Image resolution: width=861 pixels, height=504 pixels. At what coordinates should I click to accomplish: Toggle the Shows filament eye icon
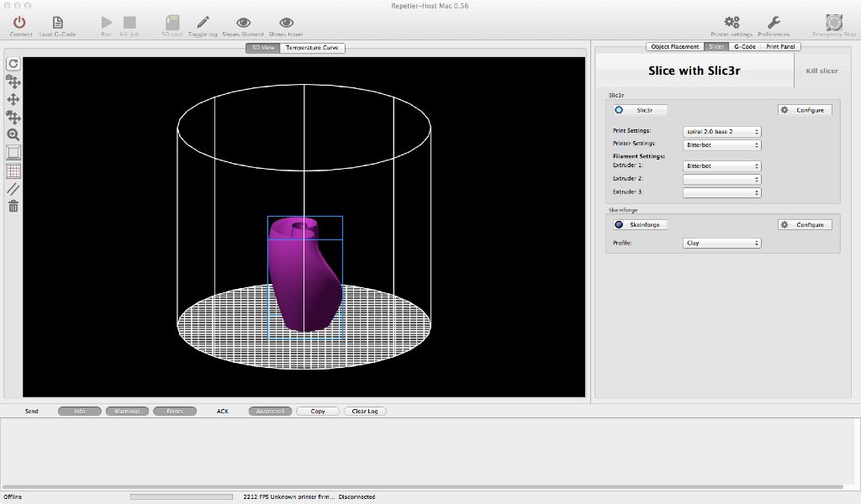[243, 23]
